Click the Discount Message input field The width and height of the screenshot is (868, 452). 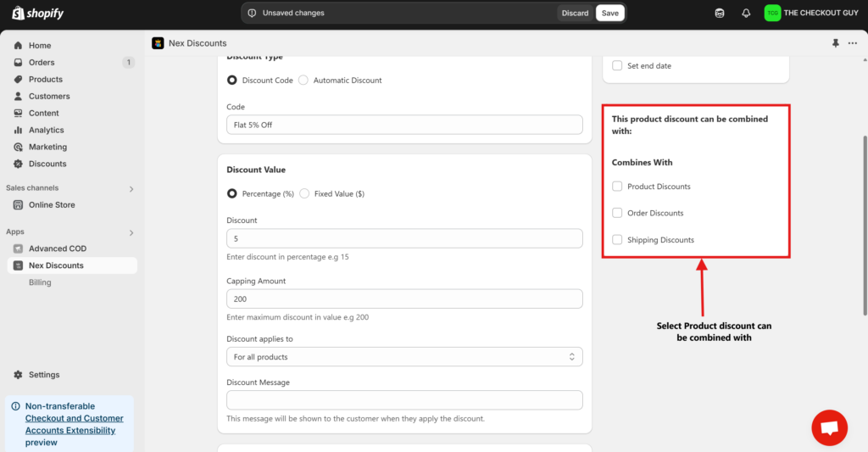click(x=404, y=400)
